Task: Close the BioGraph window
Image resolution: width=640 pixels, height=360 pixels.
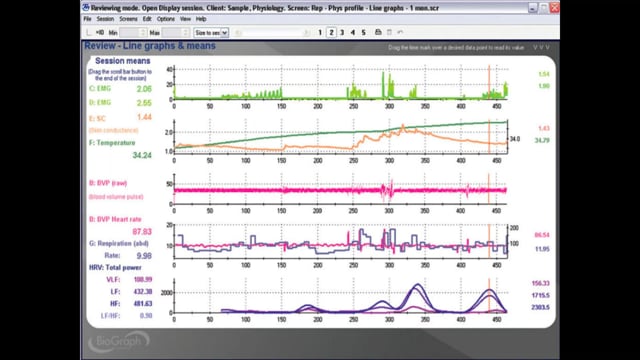Action: (554, 8)
